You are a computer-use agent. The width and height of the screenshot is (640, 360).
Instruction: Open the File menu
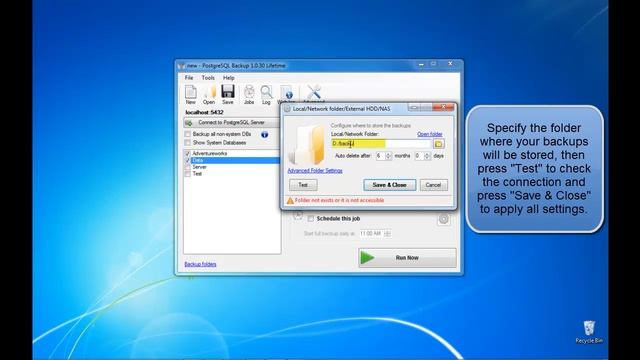click(x=189, y=78)
